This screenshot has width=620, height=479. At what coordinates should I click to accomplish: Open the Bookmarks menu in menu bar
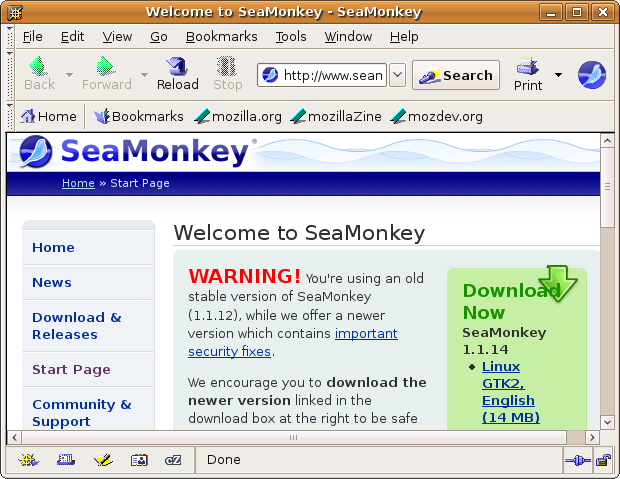click(x=221, y=36)
